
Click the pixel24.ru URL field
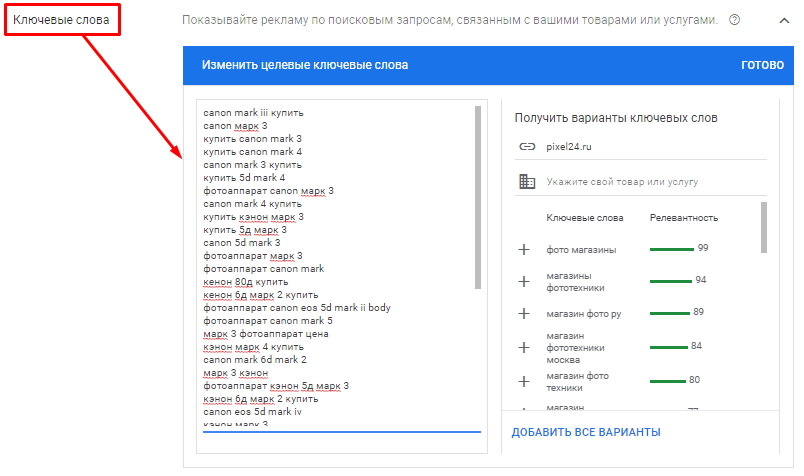[650, 146]
